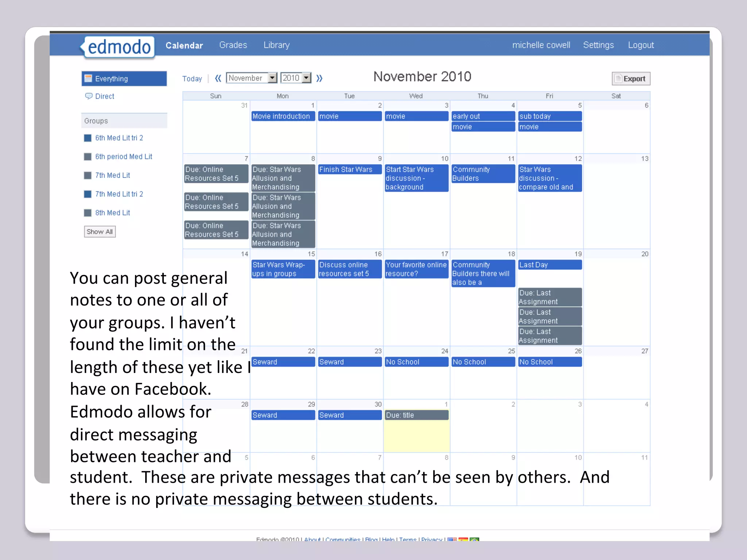Screen dimensions: 747x560
Task: Open Seward event on the 22nd
Action: [283, 362]
